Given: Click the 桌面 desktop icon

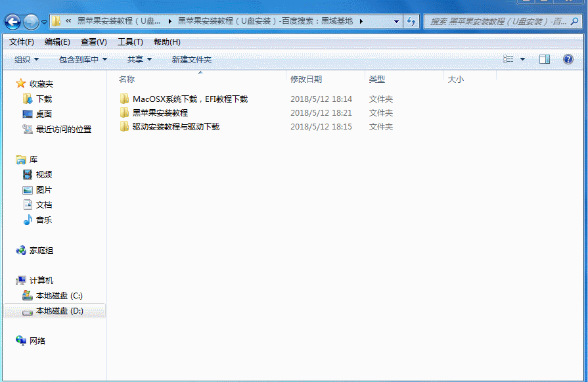Looking at the screenshot, I should (x=28, y=114).
